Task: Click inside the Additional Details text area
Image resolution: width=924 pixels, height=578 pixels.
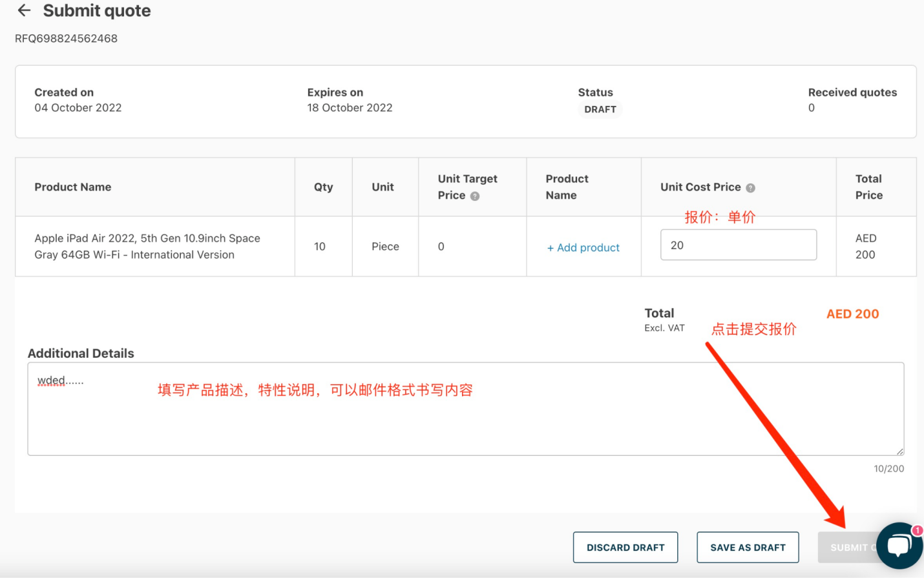Action: (x=465, y=420)
